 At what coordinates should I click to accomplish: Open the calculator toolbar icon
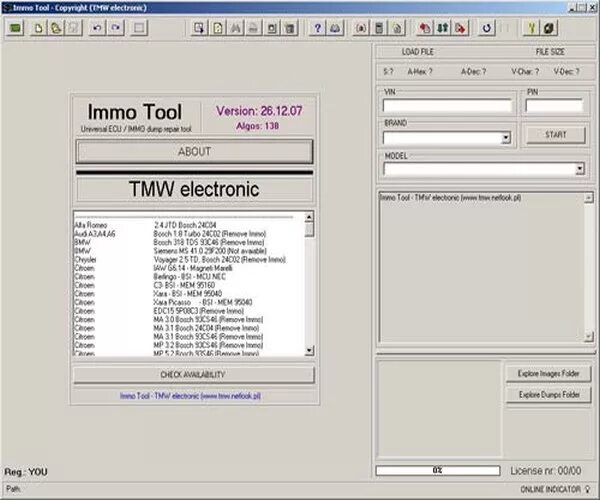(x=379, y=28)
